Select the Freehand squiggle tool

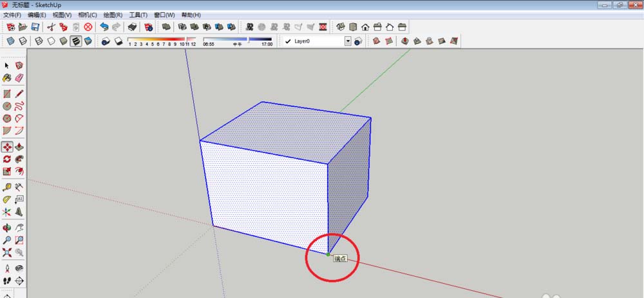[x=19, y=106]
